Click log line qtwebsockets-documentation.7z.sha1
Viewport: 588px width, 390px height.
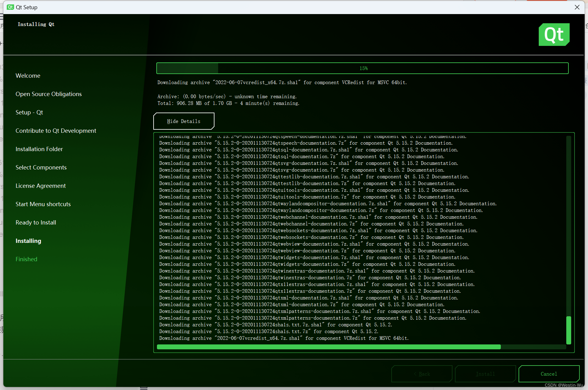318,230
